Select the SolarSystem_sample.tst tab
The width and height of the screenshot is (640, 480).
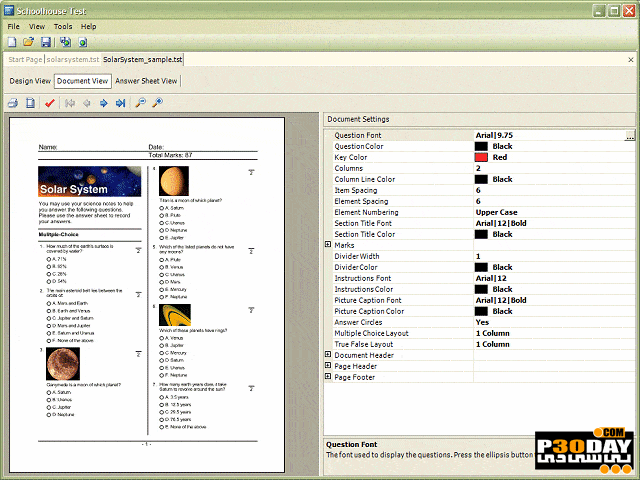click(x=142, y=60)
